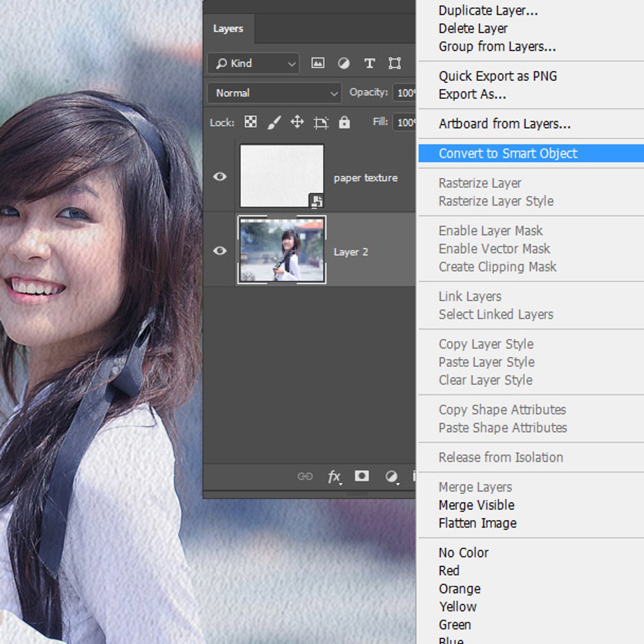
Task: Click the Lock position icon
Action: coord(297,122)
